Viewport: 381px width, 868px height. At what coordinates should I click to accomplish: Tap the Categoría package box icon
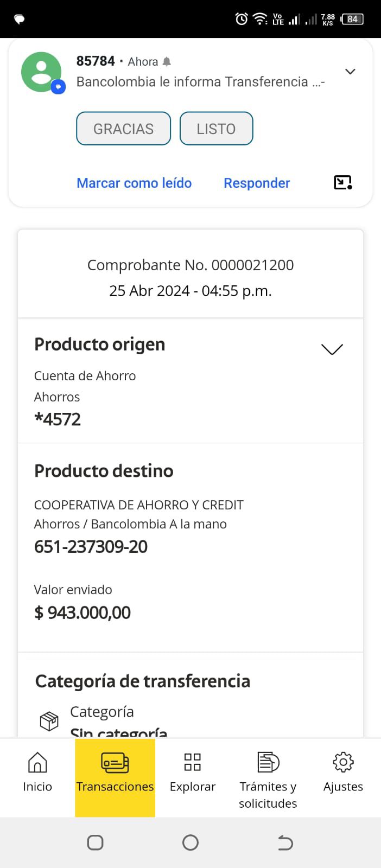[x=49, y=721]
